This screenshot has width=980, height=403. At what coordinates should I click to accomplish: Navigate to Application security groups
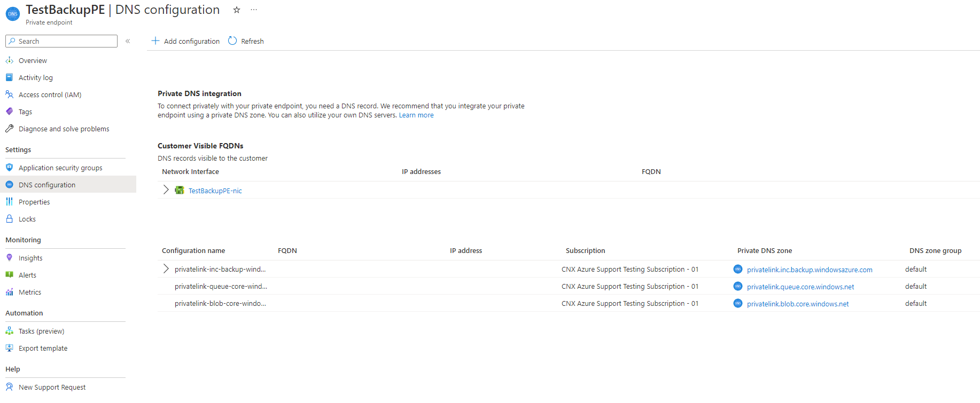[60, 168]
